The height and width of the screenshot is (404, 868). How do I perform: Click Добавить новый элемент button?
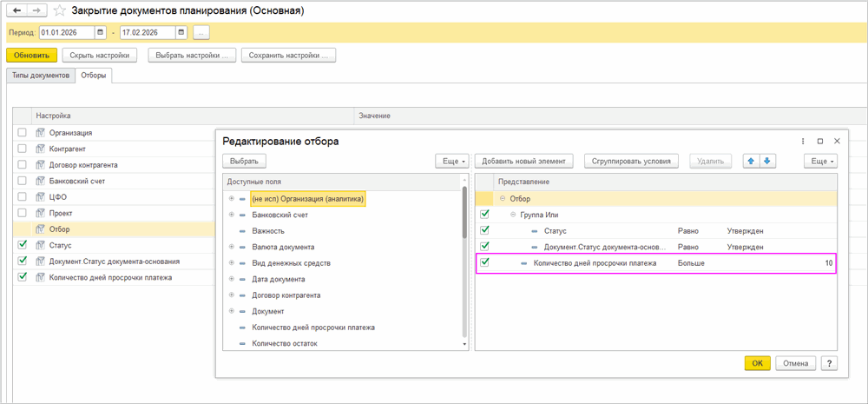[523, 161]
